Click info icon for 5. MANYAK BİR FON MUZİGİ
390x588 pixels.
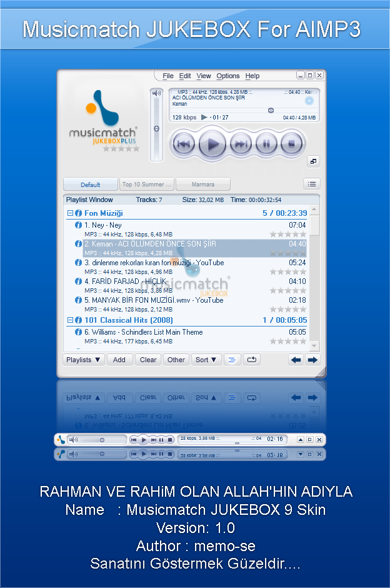click(x=78, y=300)
